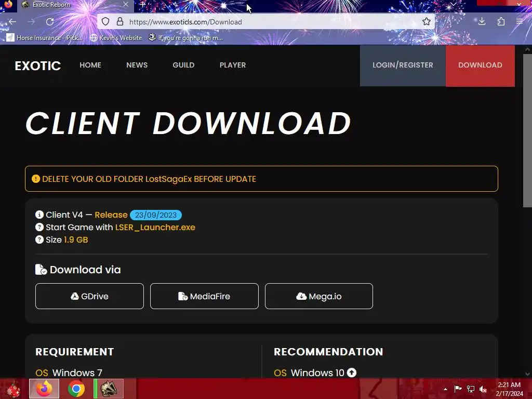Open the shield tracking protection icon
Screen dimensions: 532x399
click(x=105, y=22)
